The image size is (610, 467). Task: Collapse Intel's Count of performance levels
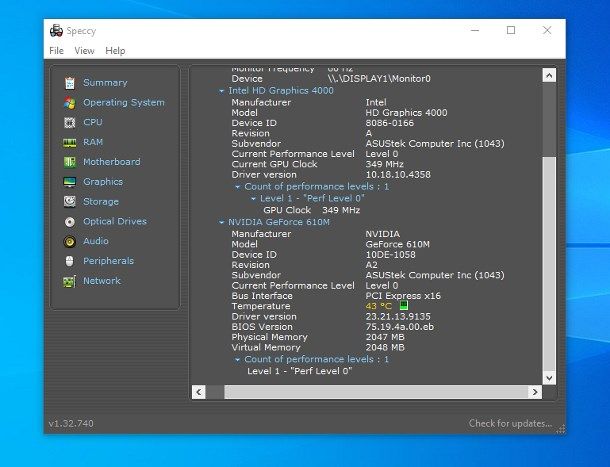pos(237,187)
